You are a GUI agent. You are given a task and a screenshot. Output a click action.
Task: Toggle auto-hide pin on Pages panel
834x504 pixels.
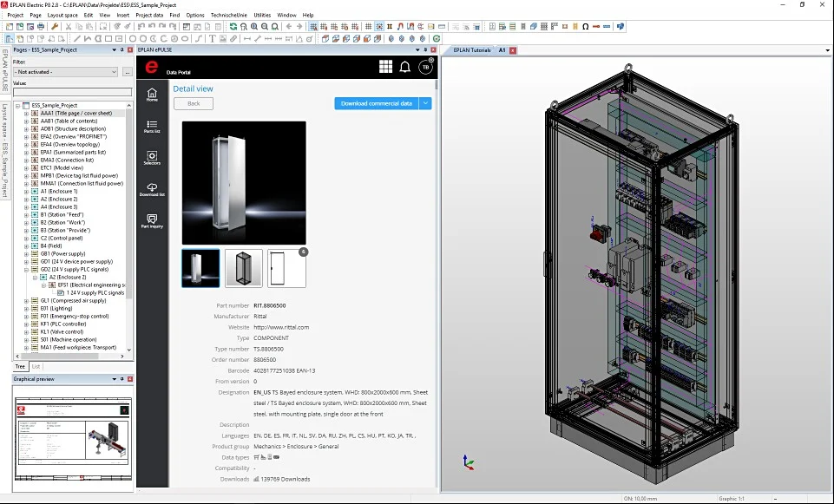pyautogui.click(x=121, y=50)
